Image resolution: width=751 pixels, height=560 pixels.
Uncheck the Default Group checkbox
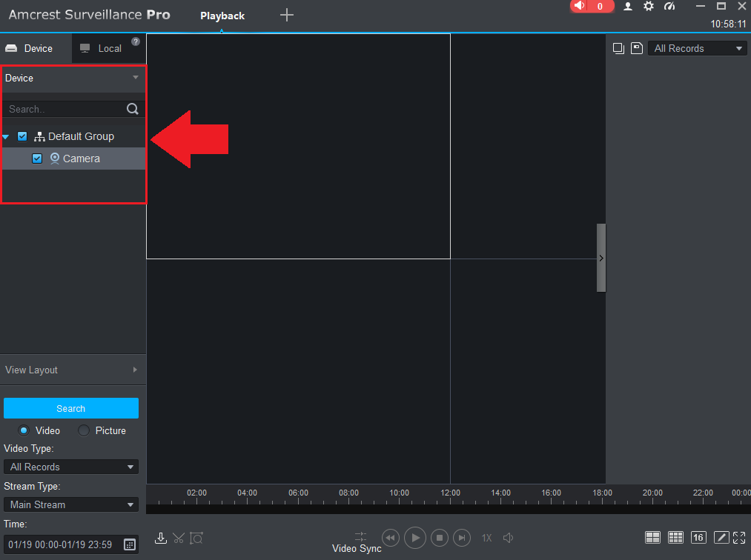(22, 136)
